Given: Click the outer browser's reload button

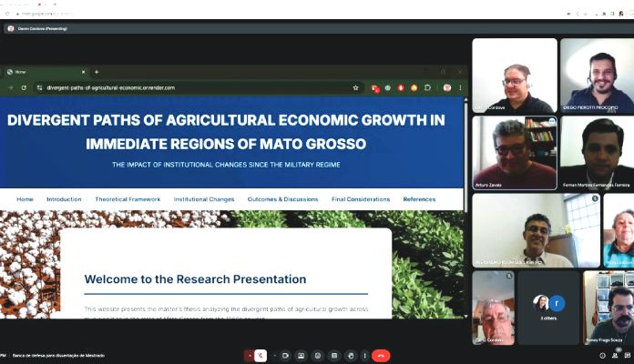Looking at the screenshot, I should pos(7,14).
